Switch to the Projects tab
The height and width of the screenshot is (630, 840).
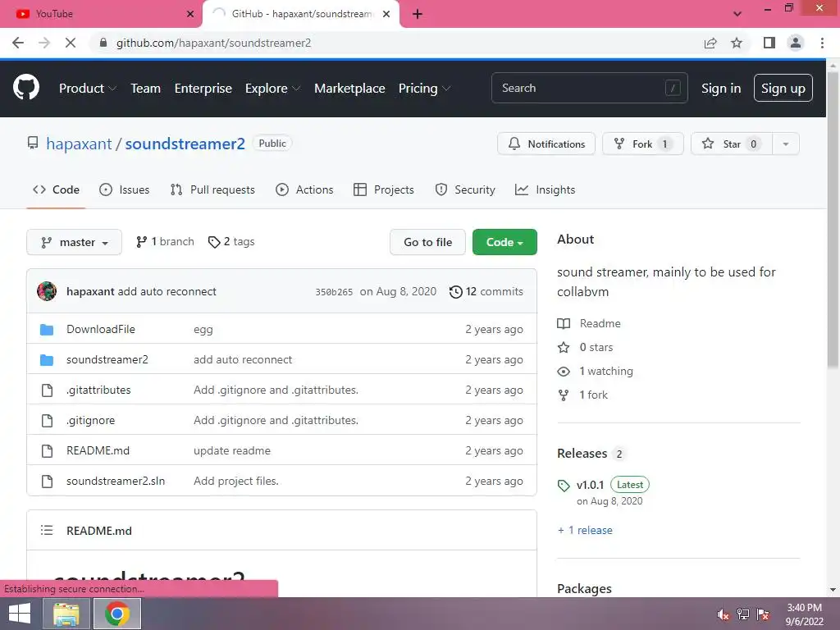pyautogui.click(x=384, y=189)
